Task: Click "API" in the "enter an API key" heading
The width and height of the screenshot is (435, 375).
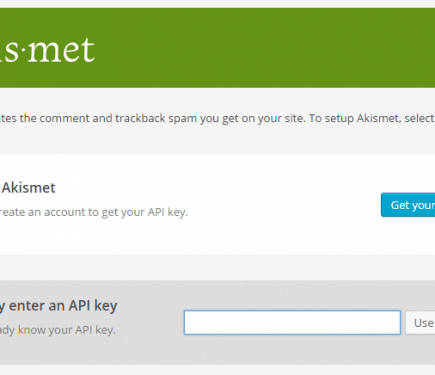Action: (x=80, y=306)
